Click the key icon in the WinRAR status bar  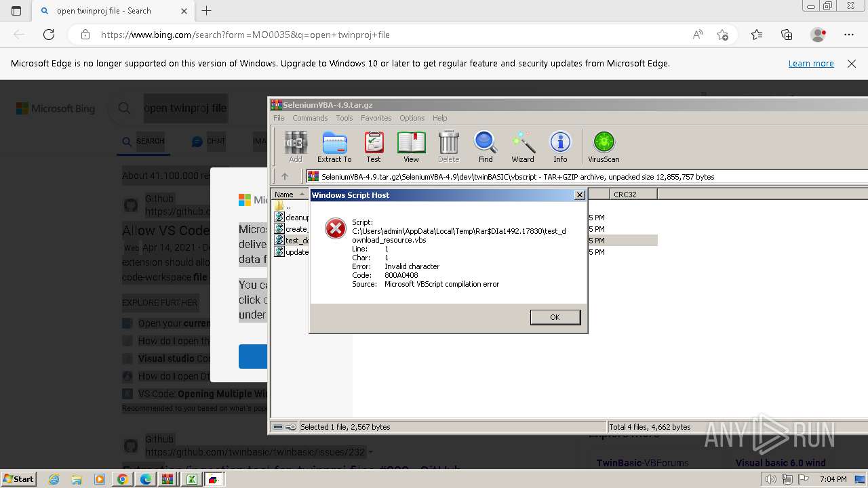[x=291, y=427]
